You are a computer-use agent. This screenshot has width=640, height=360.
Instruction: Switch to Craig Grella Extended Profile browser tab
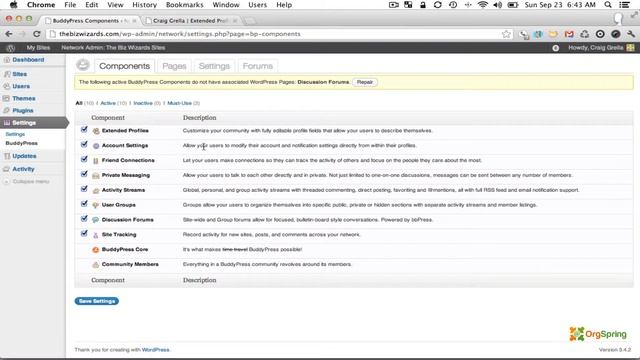(x=190, y=20)
